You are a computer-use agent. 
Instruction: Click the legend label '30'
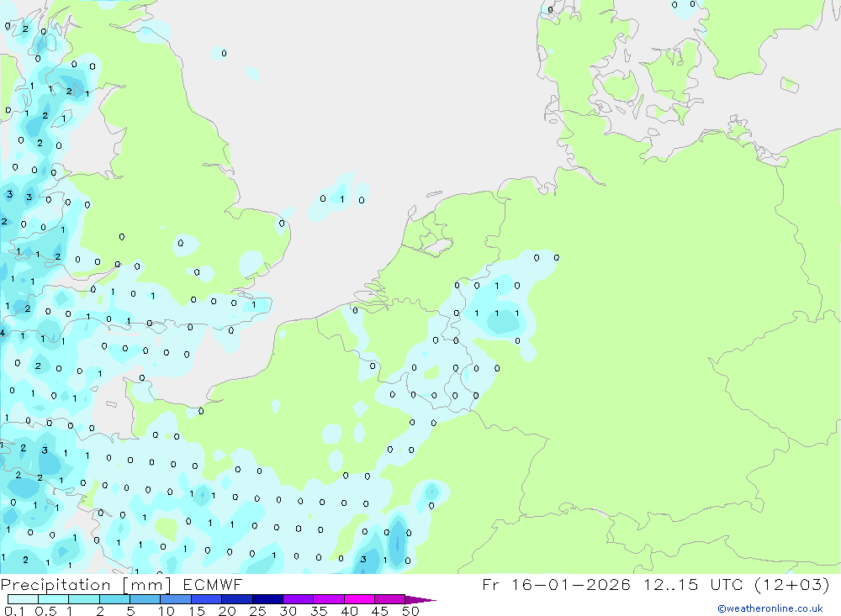288,611
